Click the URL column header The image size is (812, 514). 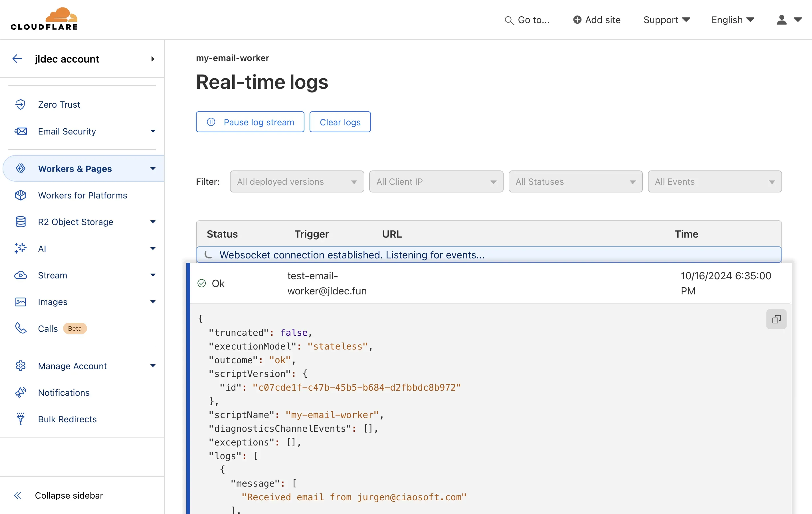point(392,234)
